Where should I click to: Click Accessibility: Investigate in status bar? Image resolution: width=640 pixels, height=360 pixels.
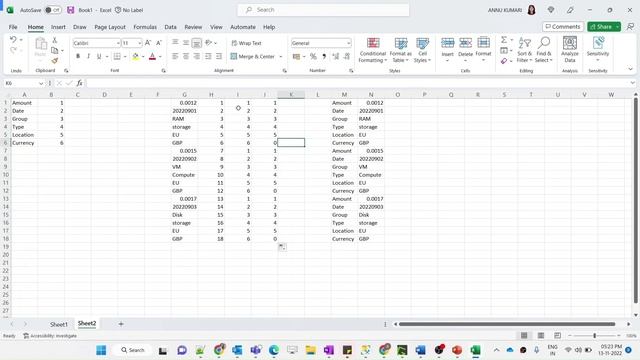click(50, 336)
